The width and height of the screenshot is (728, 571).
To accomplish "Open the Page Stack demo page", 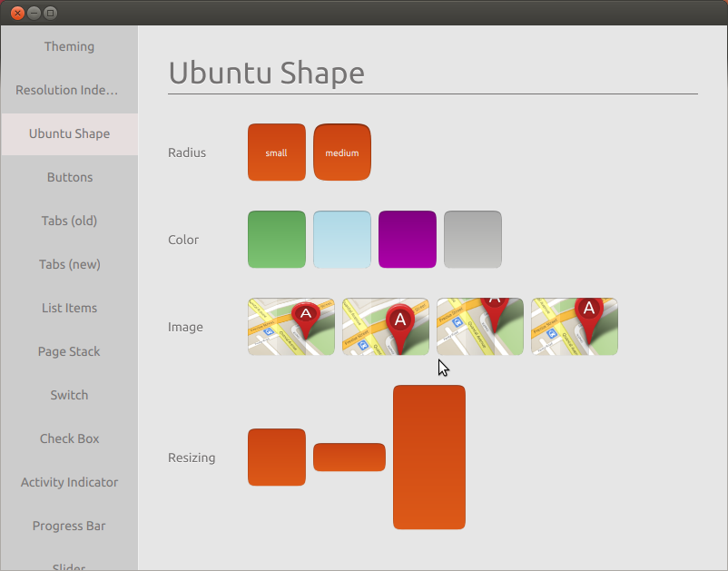I will 69,351.
